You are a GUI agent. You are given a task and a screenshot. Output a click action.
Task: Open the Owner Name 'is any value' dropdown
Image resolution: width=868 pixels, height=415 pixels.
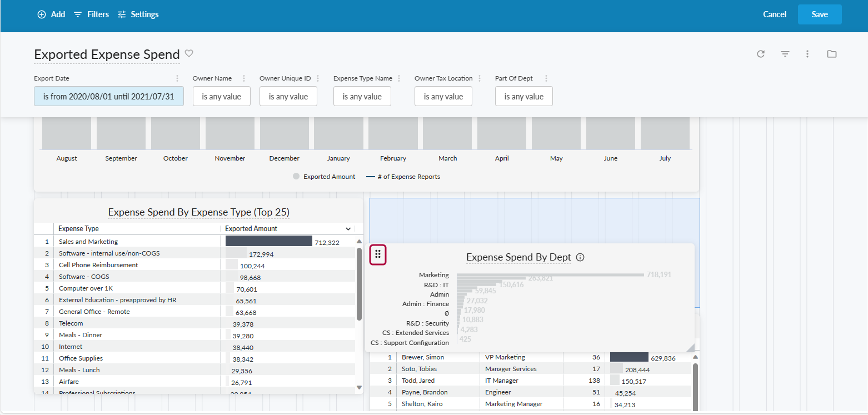point(221,96)
